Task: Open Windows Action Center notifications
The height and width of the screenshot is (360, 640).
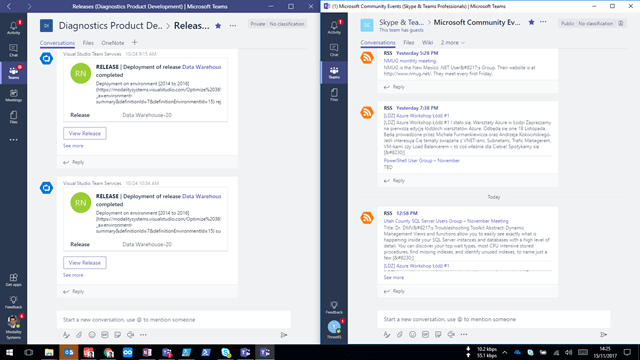Action: coord(627,352)
